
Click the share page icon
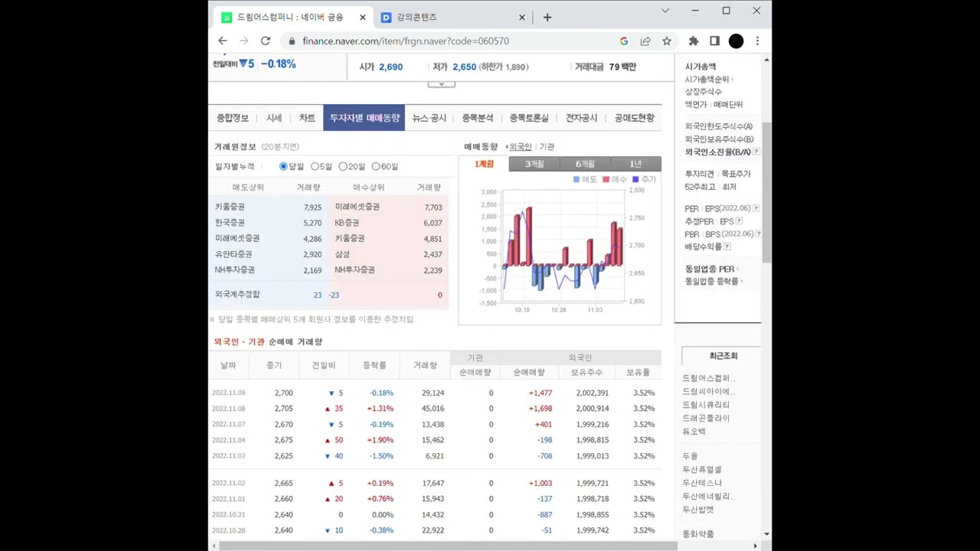coord(645,41)
